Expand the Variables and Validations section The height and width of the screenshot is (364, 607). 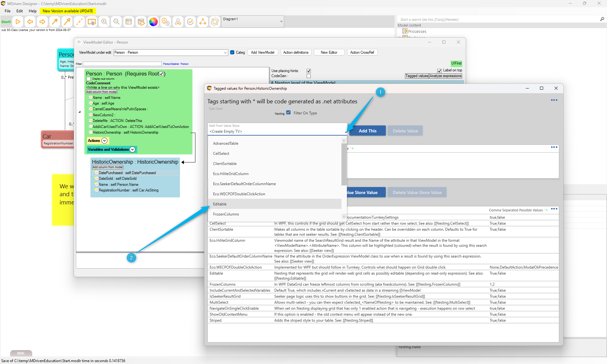tap(133, 149)
